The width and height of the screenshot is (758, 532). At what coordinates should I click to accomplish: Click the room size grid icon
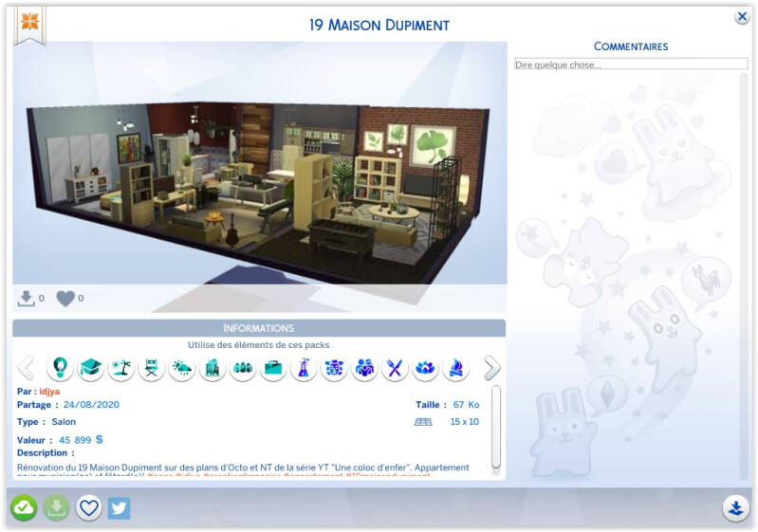click(x=423, y=422)
